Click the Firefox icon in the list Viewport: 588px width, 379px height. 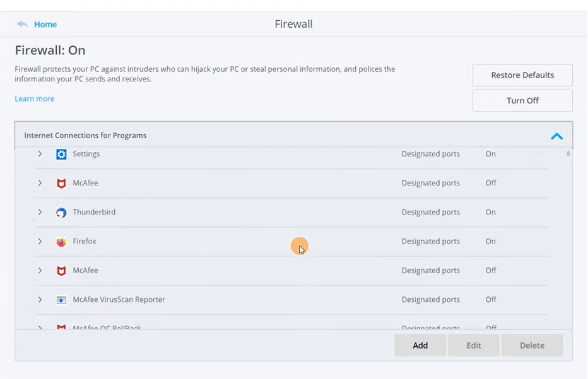coord(61,242)
